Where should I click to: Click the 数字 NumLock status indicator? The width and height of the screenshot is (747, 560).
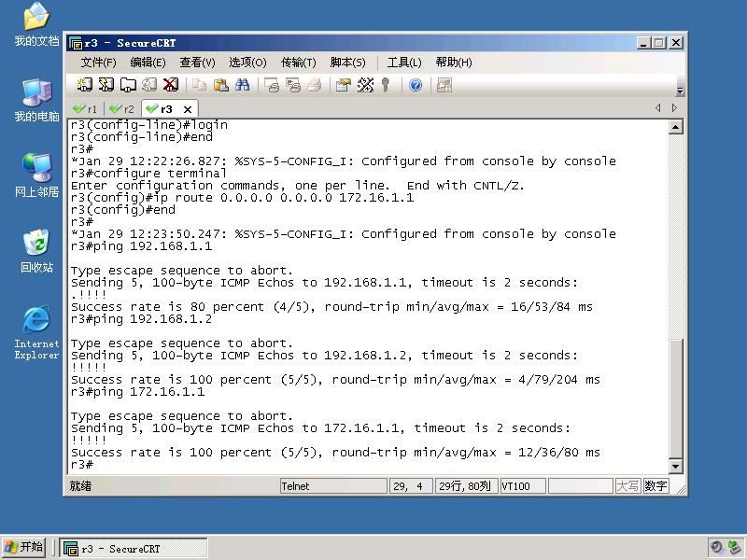coord(655,486)
